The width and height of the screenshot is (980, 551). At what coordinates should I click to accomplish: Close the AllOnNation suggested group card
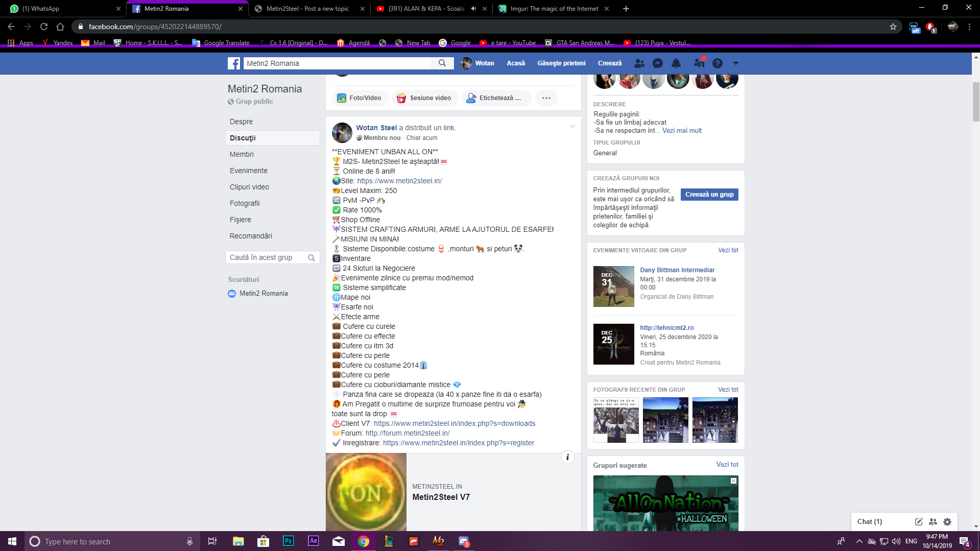tap(733, 481)
